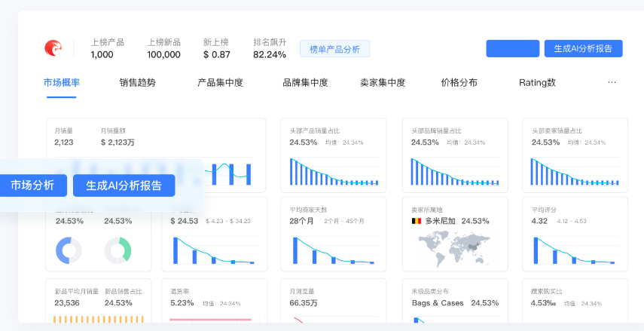Click the pink line chart in 退货率 card

click(211, 320)
